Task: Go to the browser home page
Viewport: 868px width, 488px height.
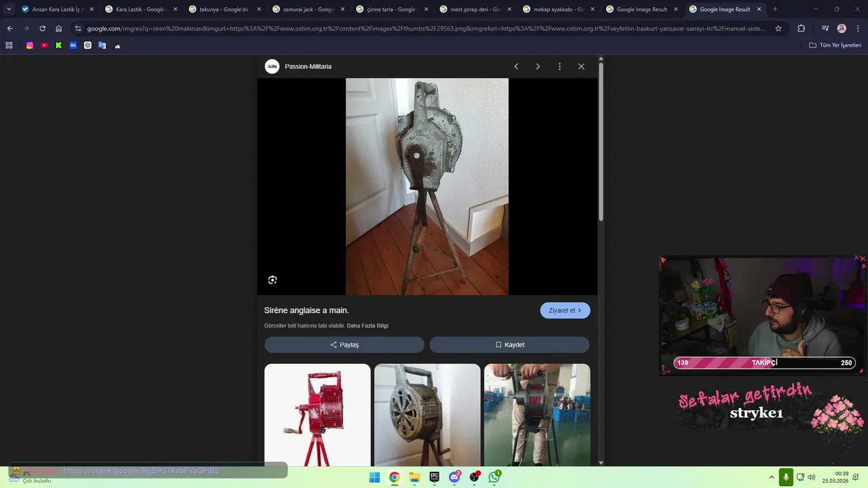Action: (x=59, y=28)
